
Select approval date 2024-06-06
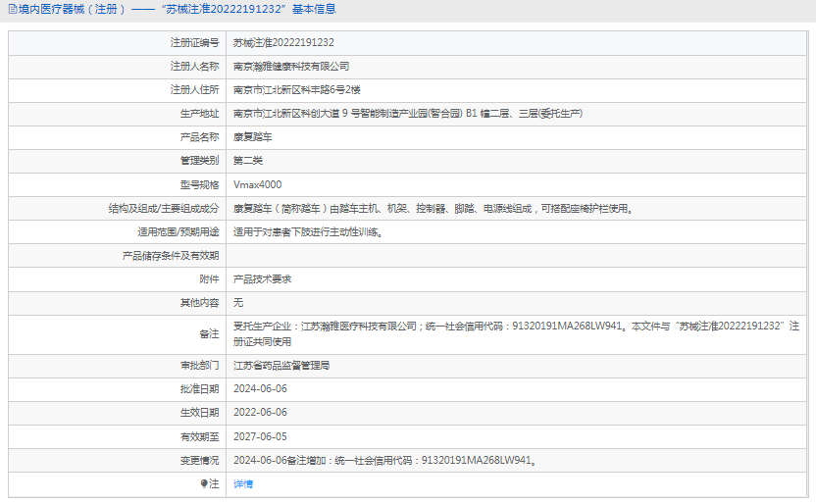click(x=260, y=389)
